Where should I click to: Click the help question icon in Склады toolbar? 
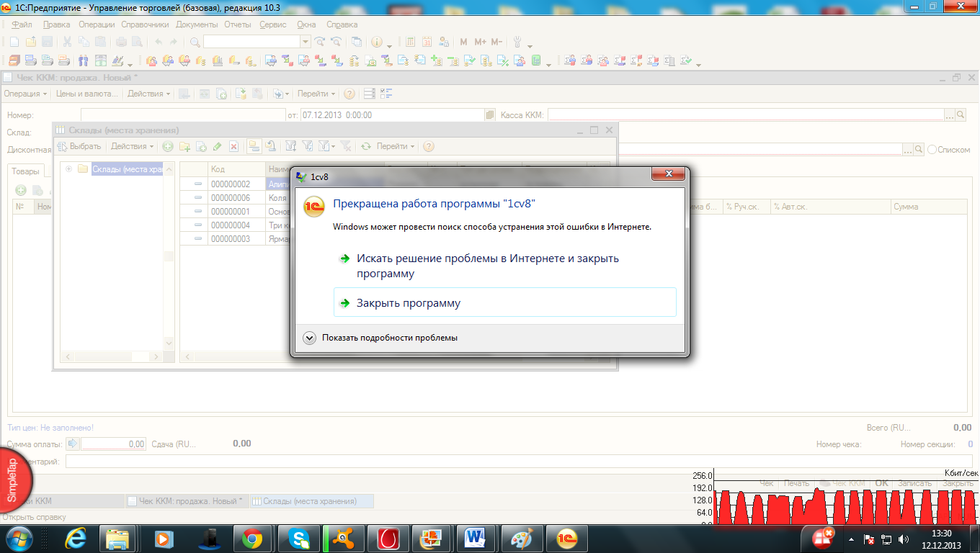click(429, 146)
